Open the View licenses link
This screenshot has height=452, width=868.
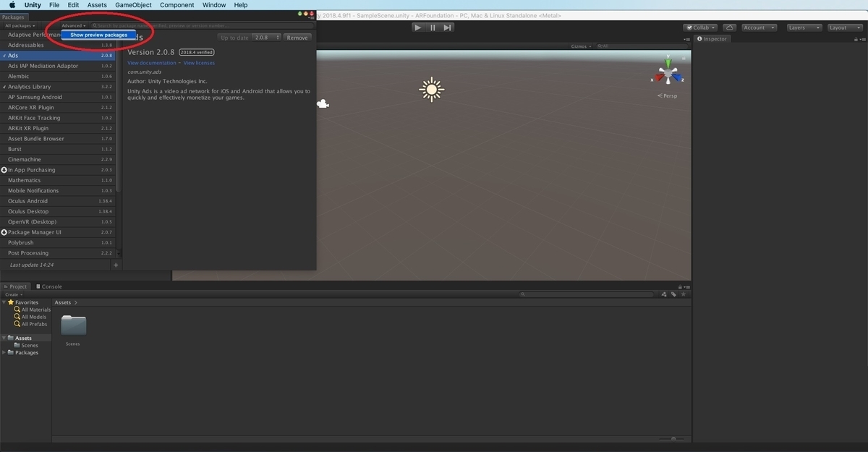pyautogui.click(x=199, y=63)
